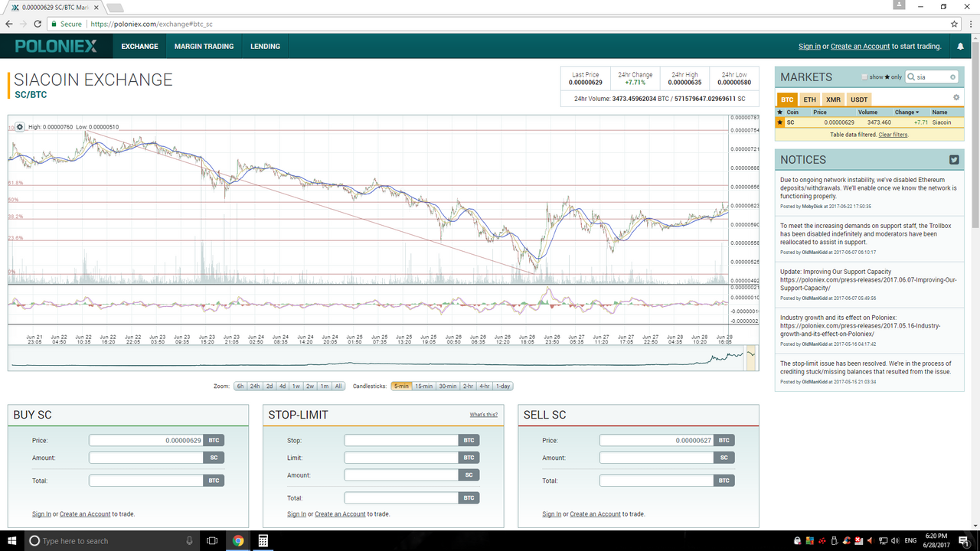Focus the Stop-Limit Stop field
Screen dimensions: 980x551
tap(401, 441)
